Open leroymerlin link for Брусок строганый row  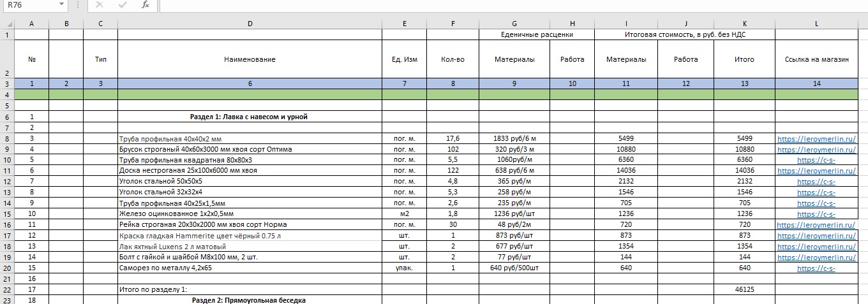pos(816,149)
